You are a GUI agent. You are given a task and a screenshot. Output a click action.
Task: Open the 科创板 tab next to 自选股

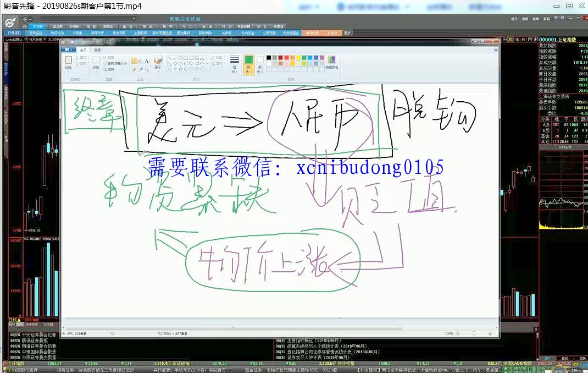[x=74, y=26]
